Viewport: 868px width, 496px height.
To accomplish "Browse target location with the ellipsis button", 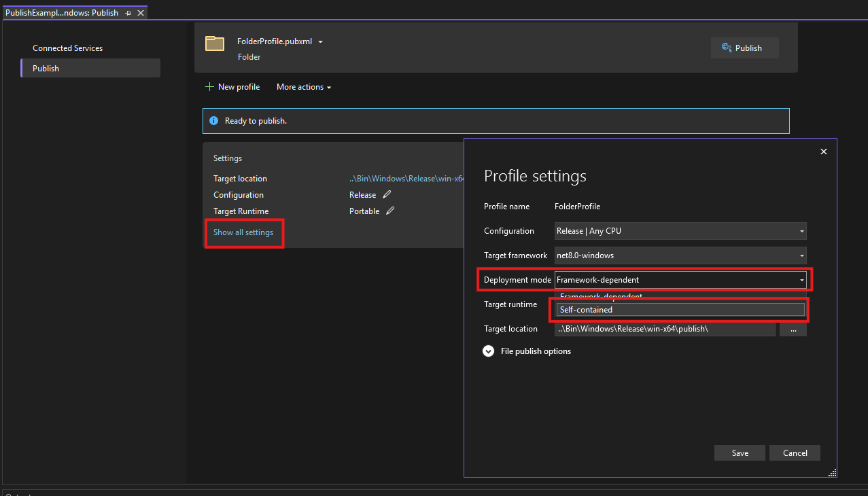I will point(793,330).
